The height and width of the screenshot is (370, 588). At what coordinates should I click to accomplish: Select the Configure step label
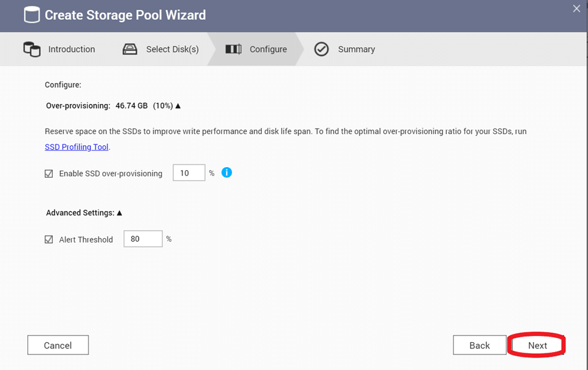(268, 49)
